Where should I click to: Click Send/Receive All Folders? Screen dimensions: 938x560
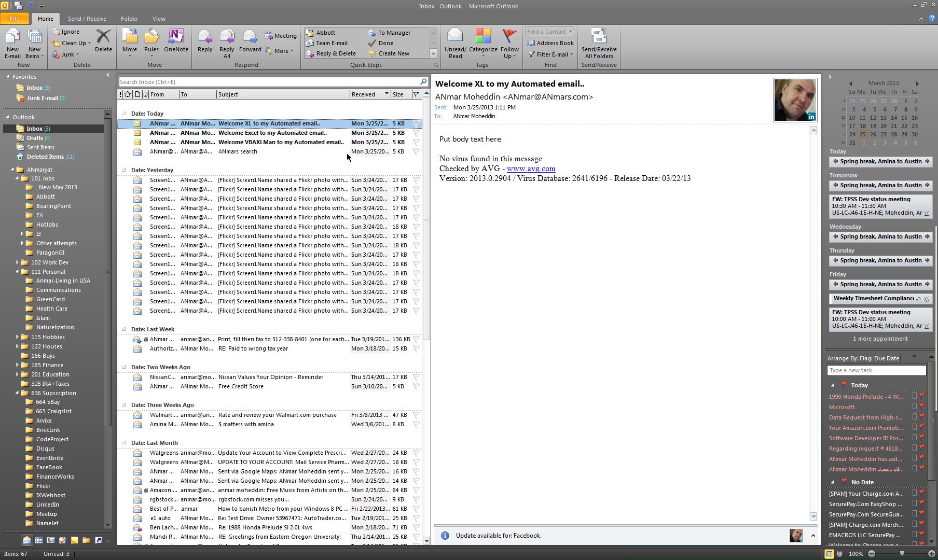coord(599,43)
